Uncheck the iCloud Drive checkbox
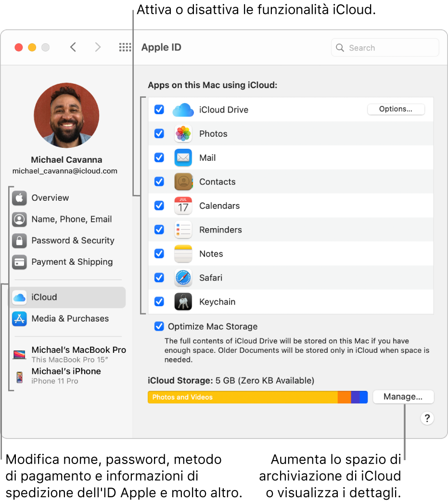This screenshot has height=503, width=448. click(159, 109)
